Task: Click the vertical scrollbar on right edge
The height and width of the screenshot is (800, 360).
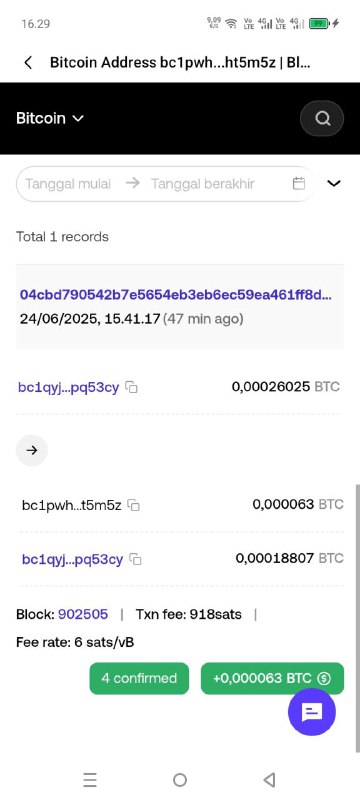Action: click(x=357, y=617)
